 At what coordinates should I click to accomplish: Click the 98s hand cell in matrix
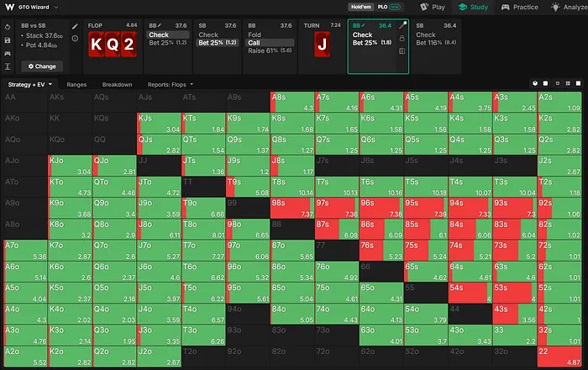tap(292, 208)
